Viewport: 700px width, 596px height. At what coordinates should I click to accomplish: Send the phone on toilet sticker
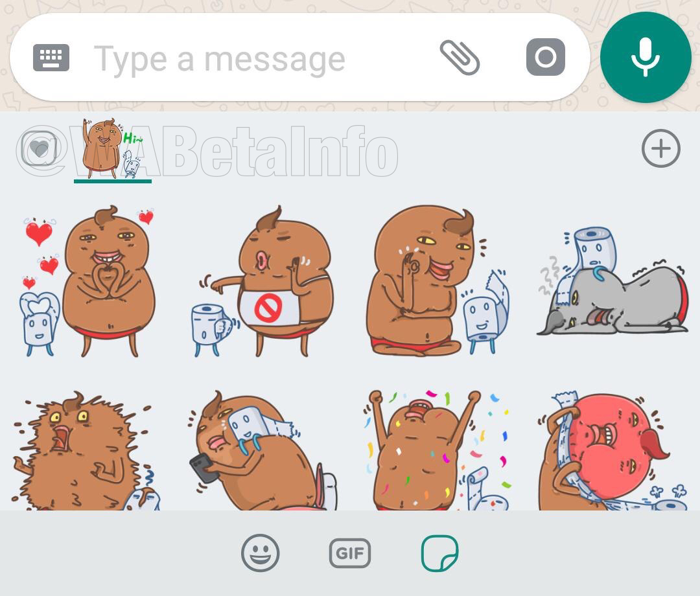[263, 451]
